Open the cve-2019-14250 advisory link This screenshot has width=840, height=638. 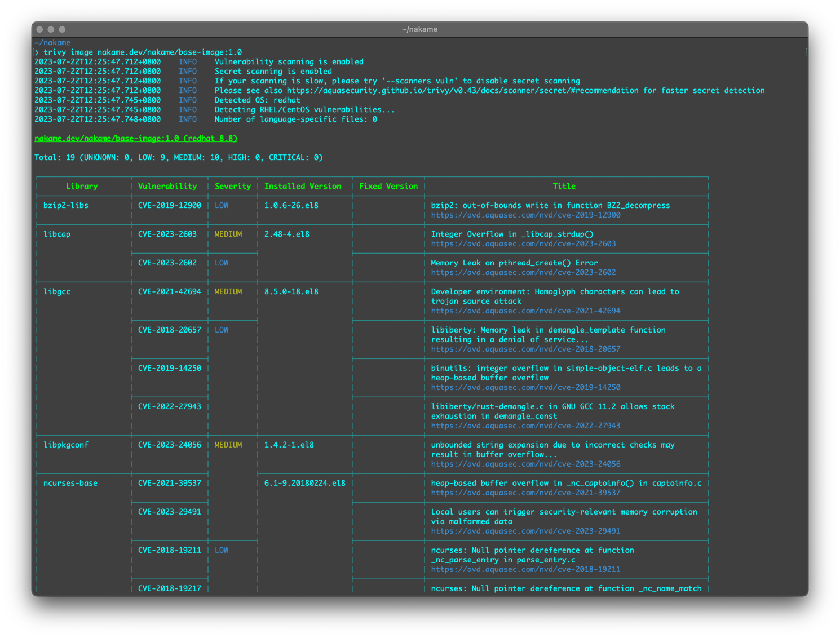click(525, 388)
